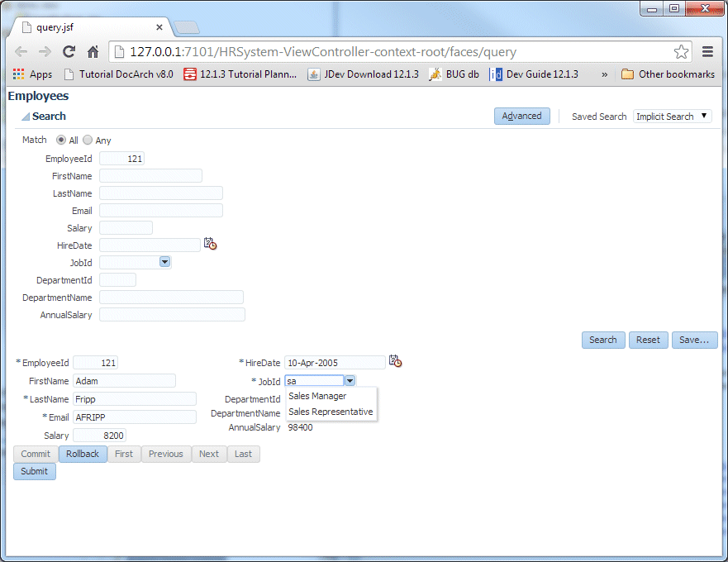Open the Saved Search dropdown
Screen dimensions: 728x562
pyautogui.click(x=673, y=116)
